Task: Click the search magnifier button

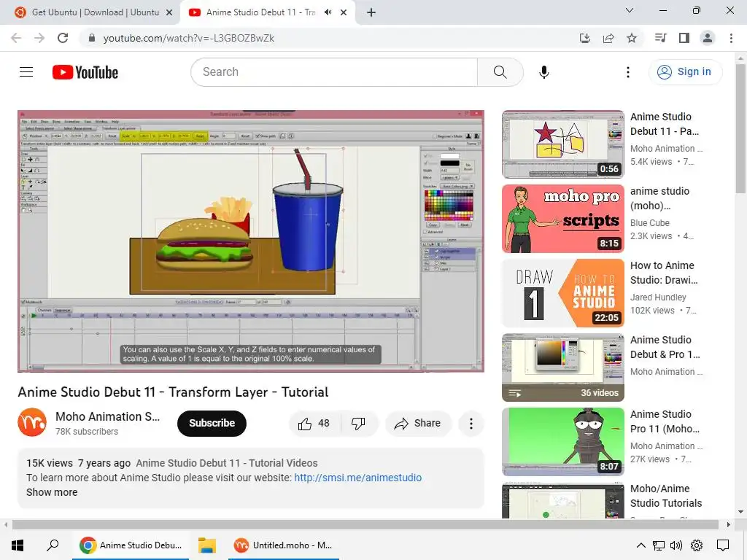Action: (500, 72)
